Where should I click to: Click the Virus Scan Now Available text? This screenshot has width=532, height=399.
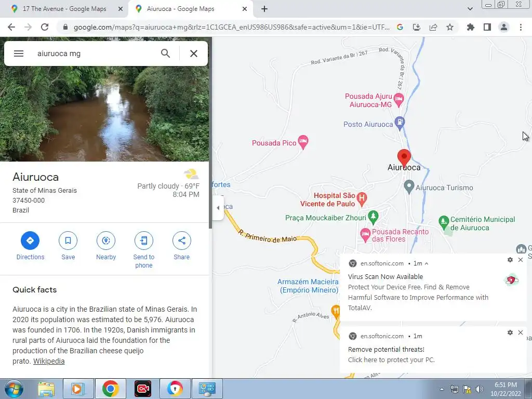[x=385, y=276]
